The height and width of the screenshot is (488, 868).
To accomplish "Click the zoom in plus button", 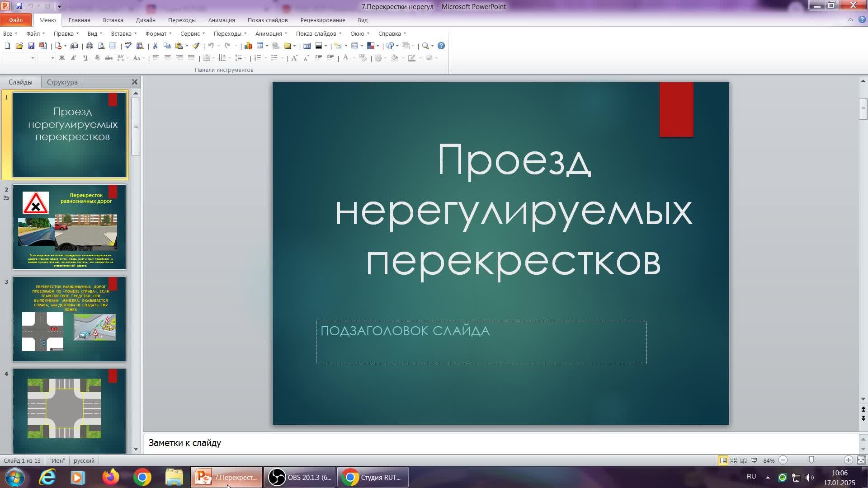I will click(x=848, y=460).
